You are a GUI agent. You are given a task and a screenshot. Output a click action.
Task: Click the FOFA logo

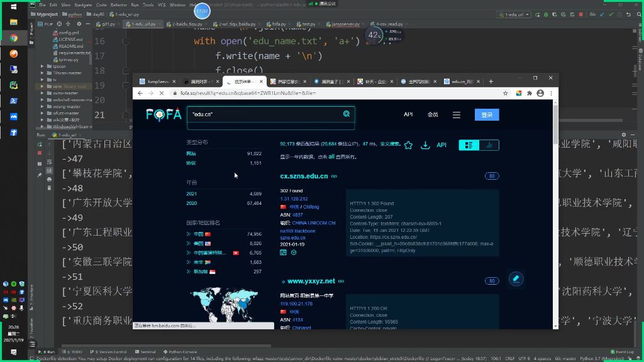164,114
